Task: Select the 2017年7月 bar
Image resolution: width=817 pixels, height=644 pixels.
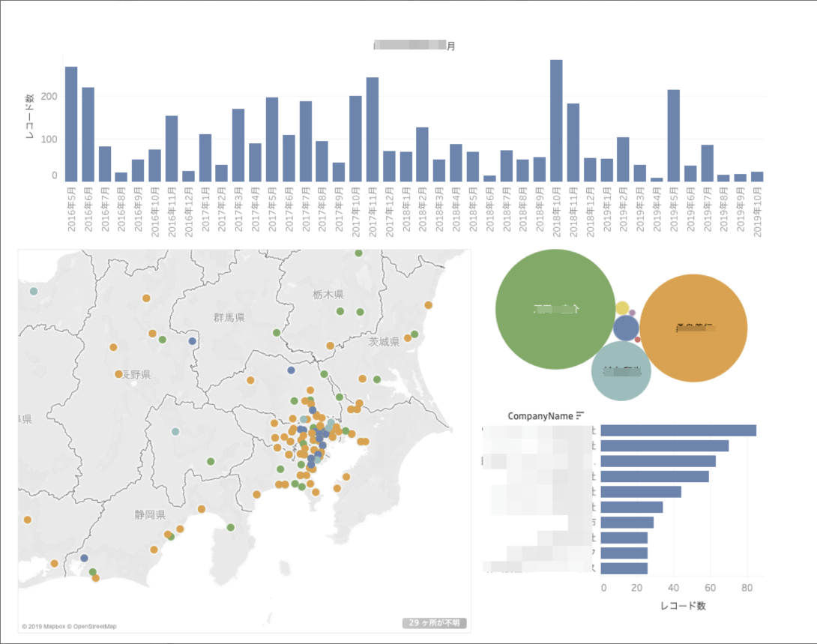Action: coord(305,141)
